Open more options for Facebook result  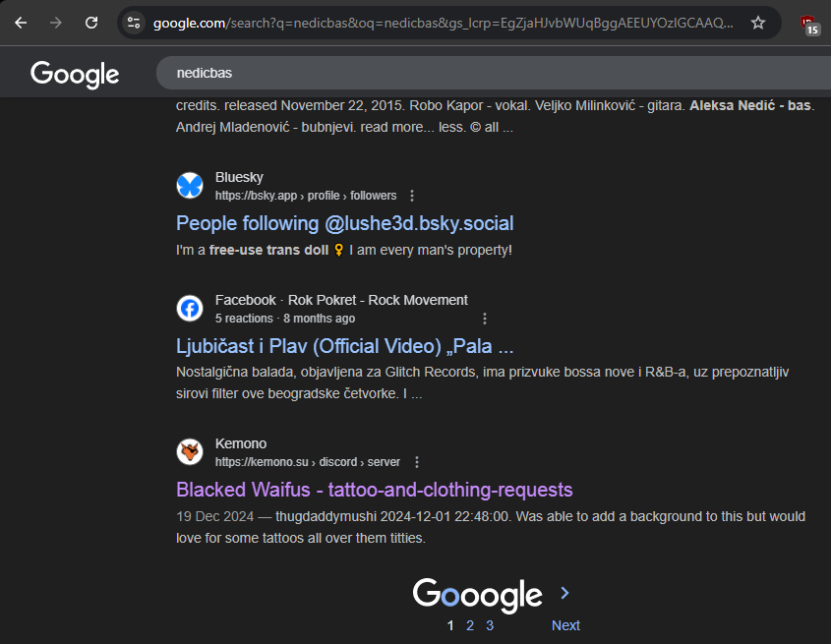485,319
